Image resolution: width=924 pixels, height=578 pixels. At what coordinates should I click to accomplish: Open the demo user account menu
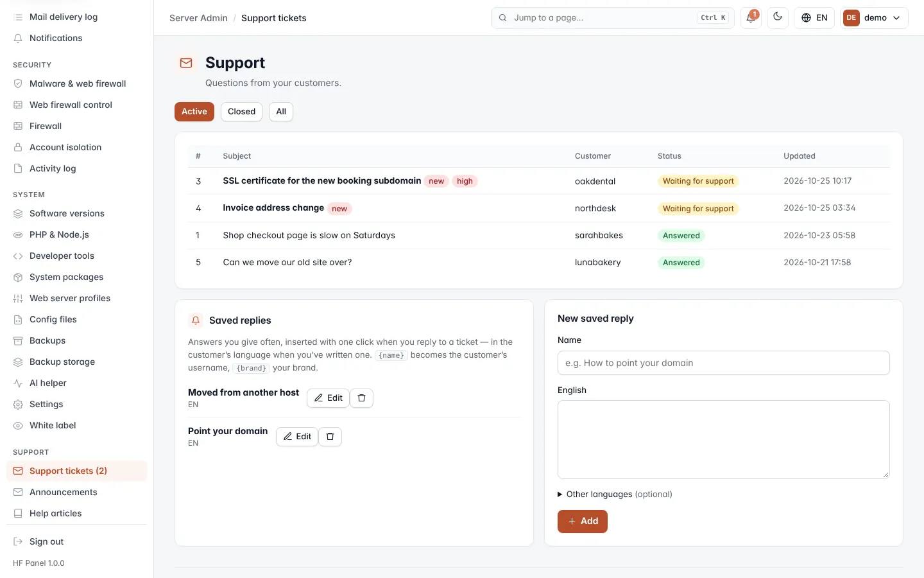coord(875,18)
